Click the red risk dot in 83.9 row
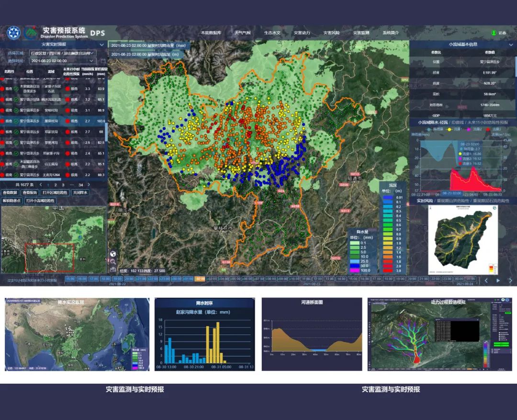Image resolution: width=517 pixels, height=420 pixels. point(3,88)
